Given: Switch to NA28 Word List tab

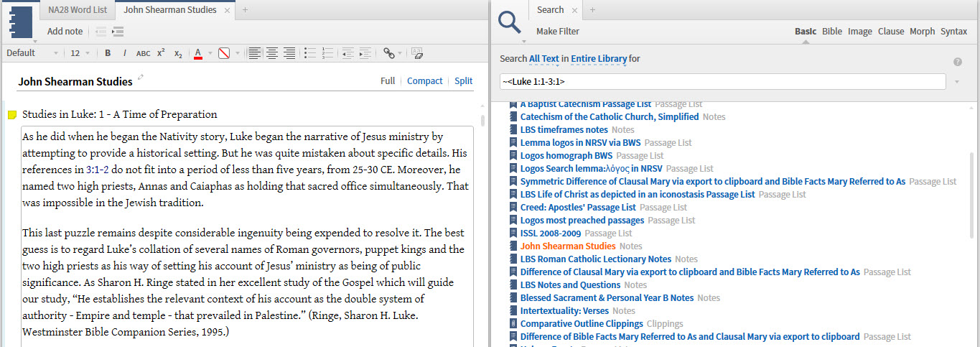Looking at the screenshot, I should (78, 10).
